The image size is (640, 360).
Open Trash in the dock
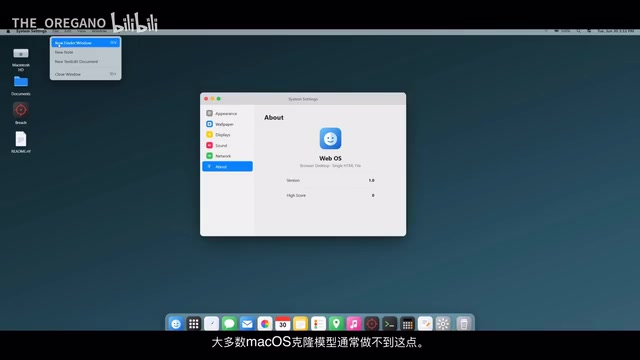tap(464, 324)
